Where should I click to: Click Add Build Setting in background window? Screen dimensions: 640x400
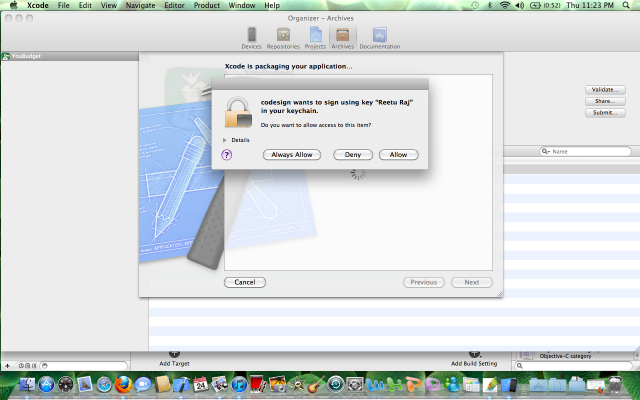click(x=474, y=359)
